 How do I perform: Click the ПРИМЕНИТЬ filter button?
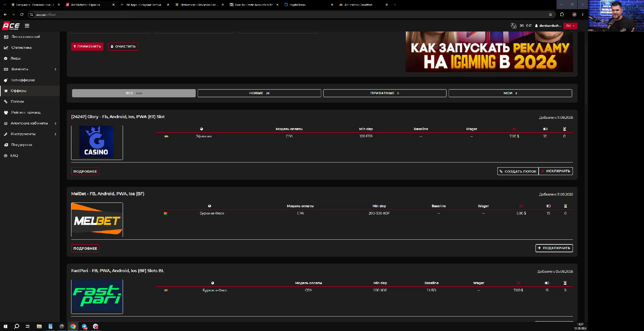[x=87, y=47]
